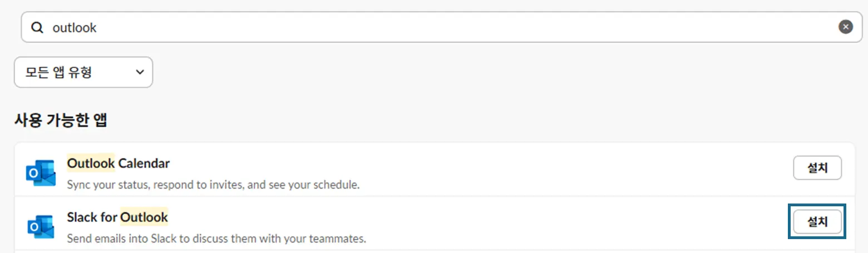Click the magnifier search icon

[37, 27]
